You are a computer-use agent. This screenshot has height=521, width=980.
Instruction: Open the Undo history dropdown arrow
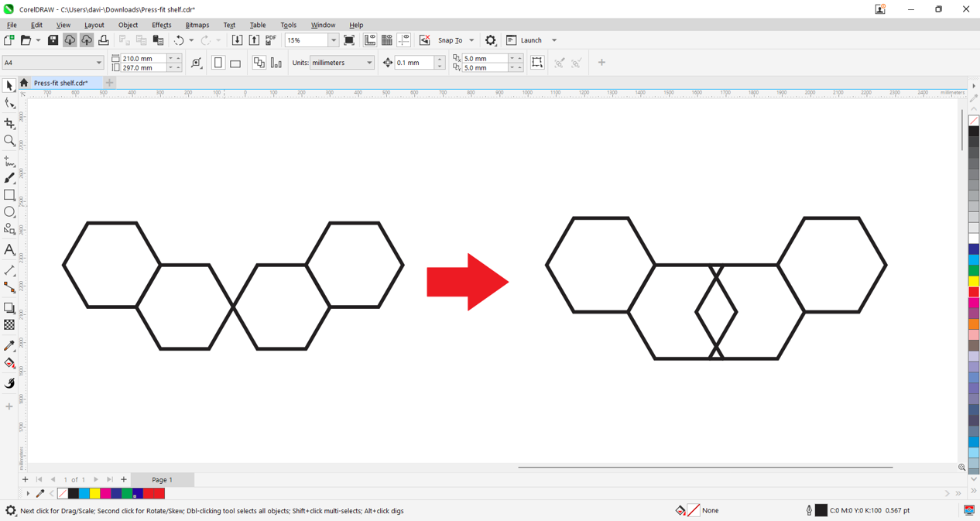pyautogui.click(x=191, y=40)
